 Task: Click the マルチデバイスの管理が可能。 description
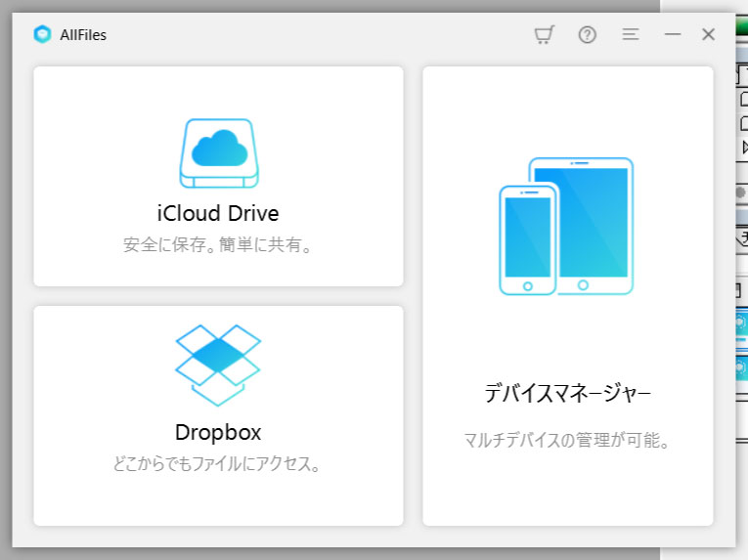[x=568, y=441]
